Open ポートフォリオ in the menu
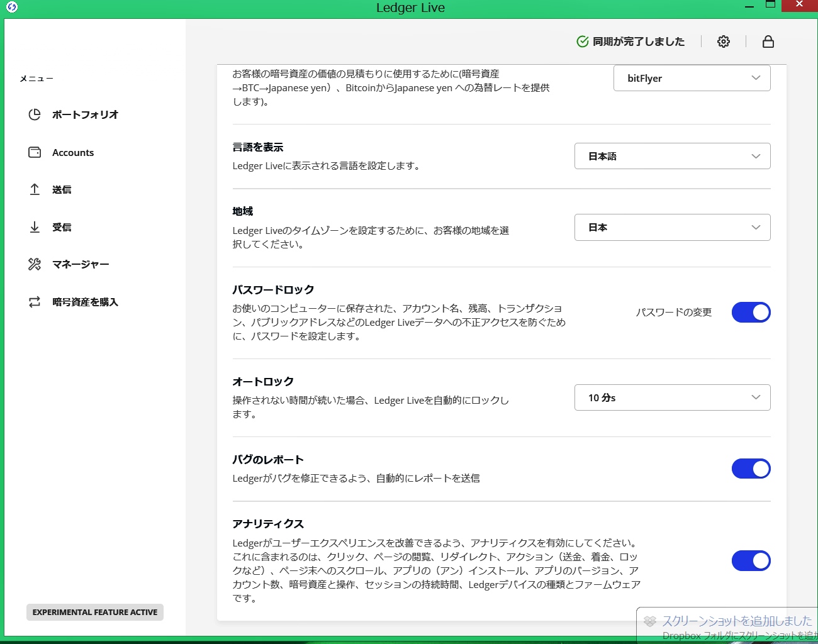The image size is (818, 644). (x=86, y=114)
